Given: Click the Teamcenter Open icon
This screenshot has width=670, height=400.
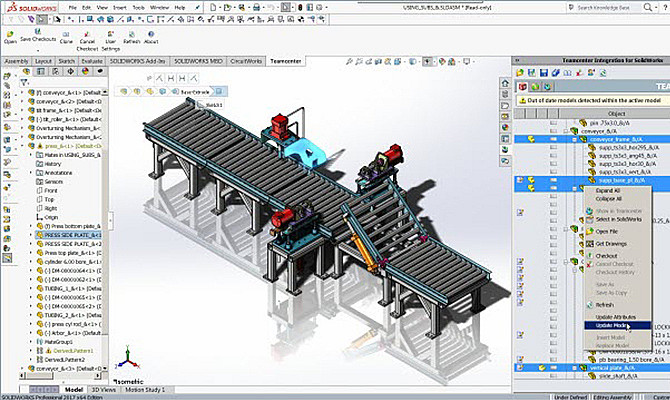Looking at the screenshot, I should tap(10, 34).
